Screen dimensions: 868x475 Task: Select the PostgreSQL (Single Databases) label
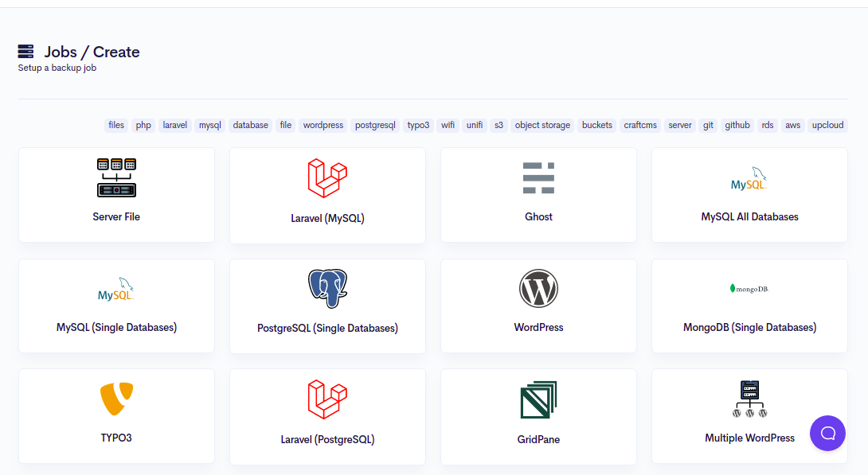pos(327,329)
